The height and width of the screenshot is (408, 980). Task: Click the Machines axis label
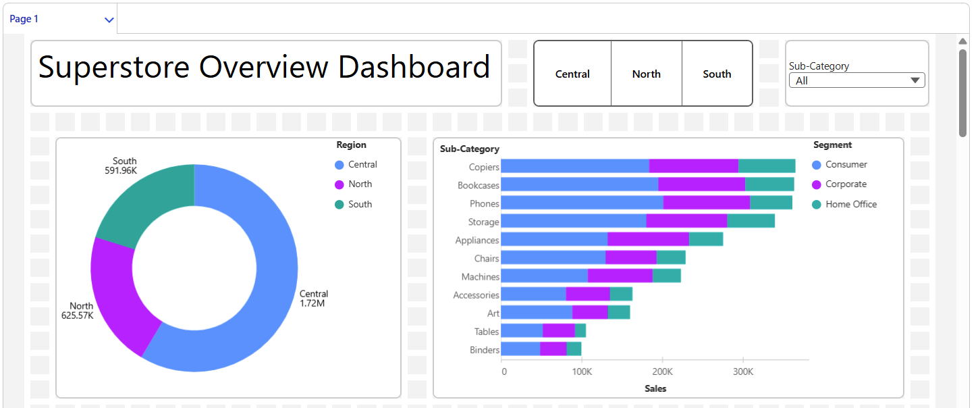[x=481, y=276]
